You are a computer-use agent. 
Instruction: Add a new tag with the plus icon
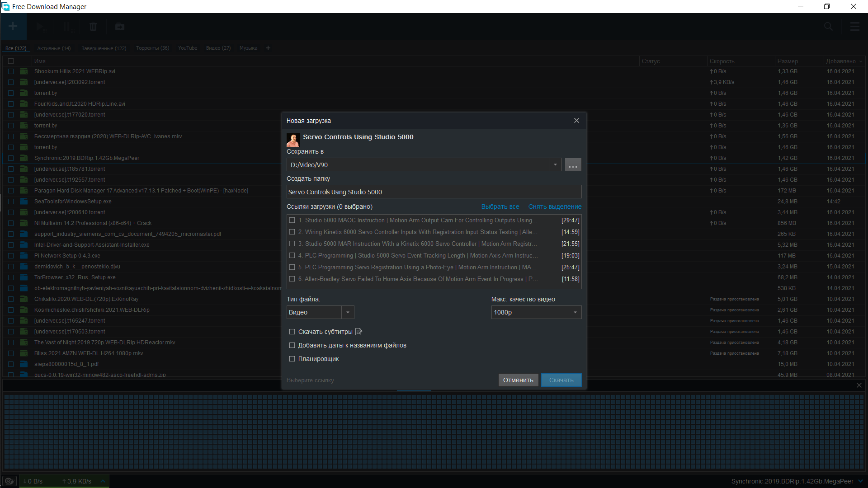click(268, 48)
